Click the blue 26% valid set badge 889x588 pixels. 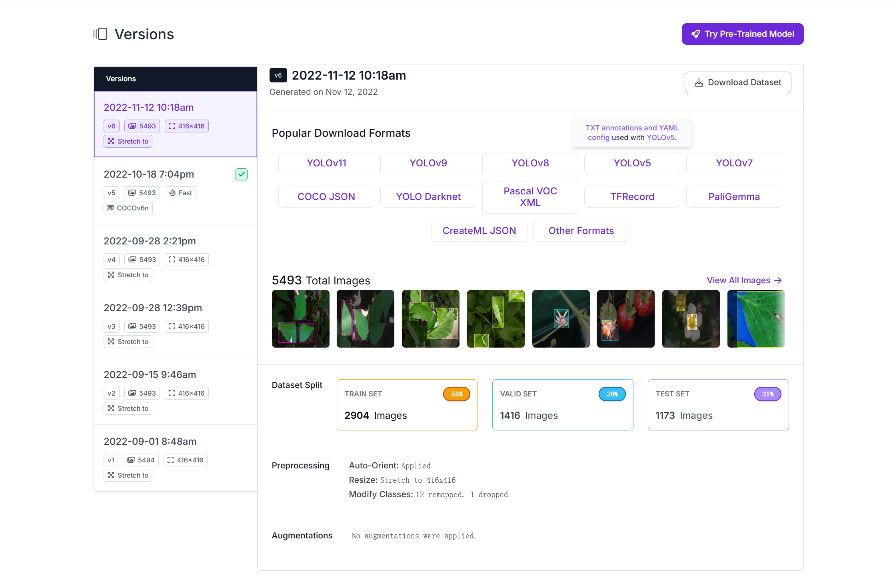point(612,394)
